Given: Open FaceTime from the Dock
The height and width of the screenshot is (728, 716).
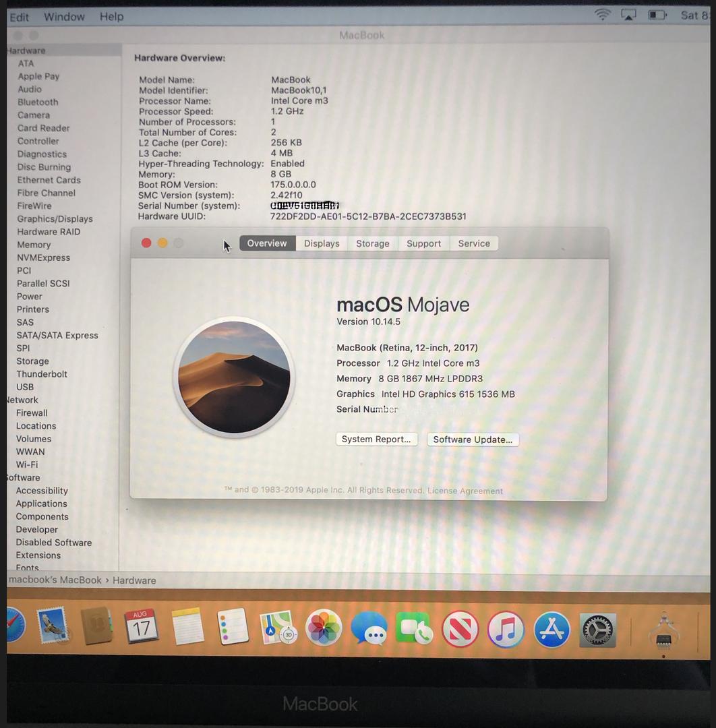Looking at the screenshot, I should tap(414, 629).
